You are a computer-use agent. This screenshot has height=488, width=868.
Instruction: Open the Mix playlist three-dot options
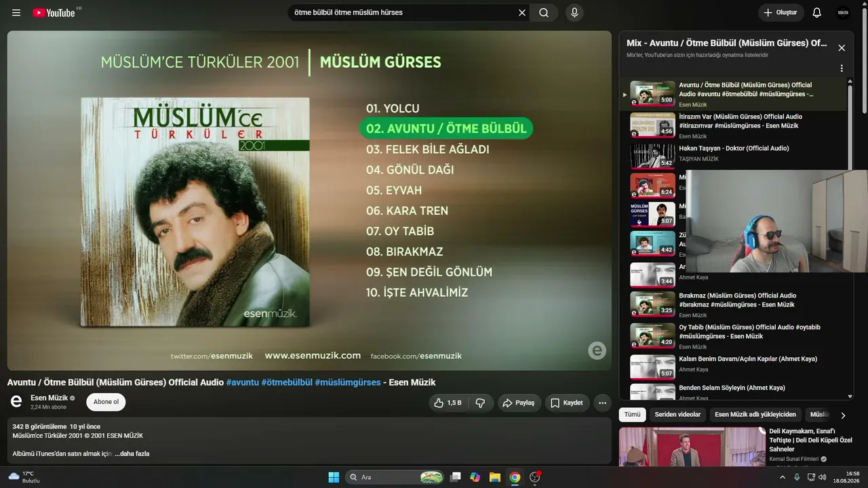tap(842, 68)
